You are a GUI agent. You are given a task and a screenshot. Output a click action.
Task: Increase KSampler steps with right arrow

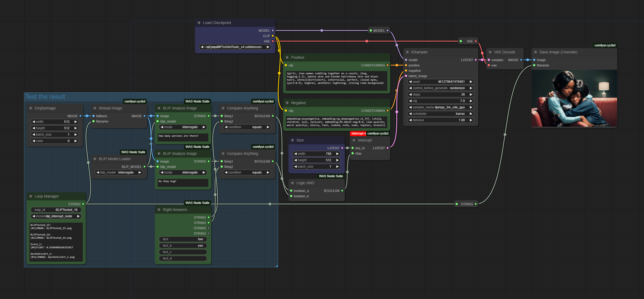[471, 95]
